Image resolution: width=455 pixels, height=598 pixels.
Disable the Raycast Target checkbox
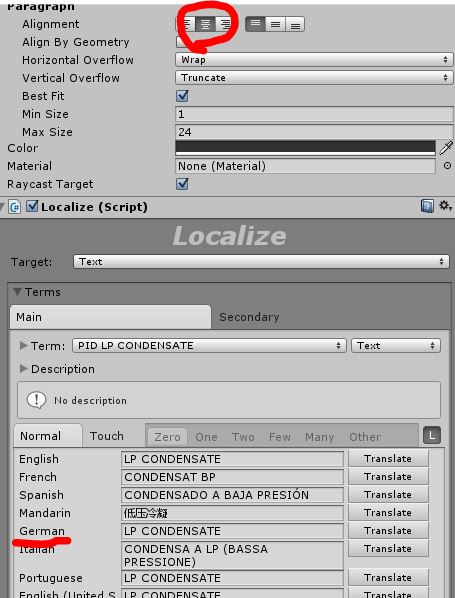click(182, 184)
